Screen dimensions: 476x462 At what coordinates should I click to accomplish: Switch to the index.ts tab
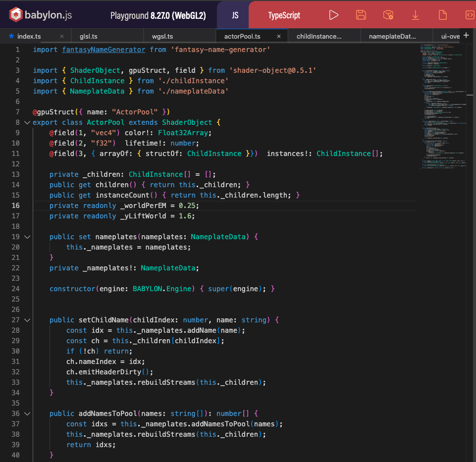click(29, 36)
